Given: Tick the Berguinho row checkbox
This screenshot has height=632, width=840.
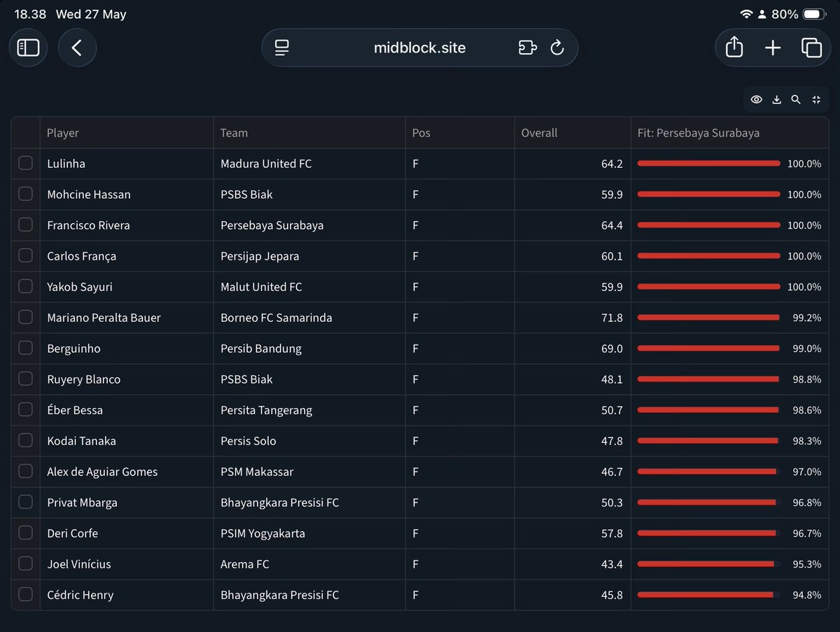Looking at the screenshot, I should pos(25,348).
